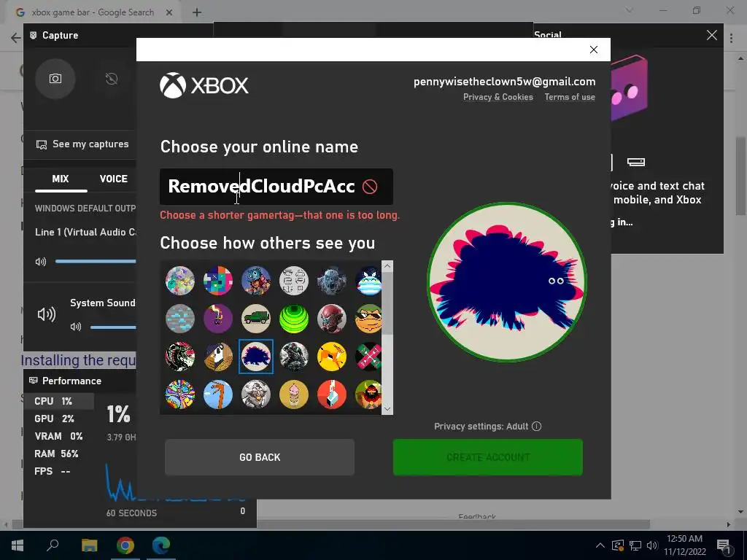Viewport: 747px width, 560px height.
Task: Choose the red armored helmet gamerpic
Action: coord(332,319)
